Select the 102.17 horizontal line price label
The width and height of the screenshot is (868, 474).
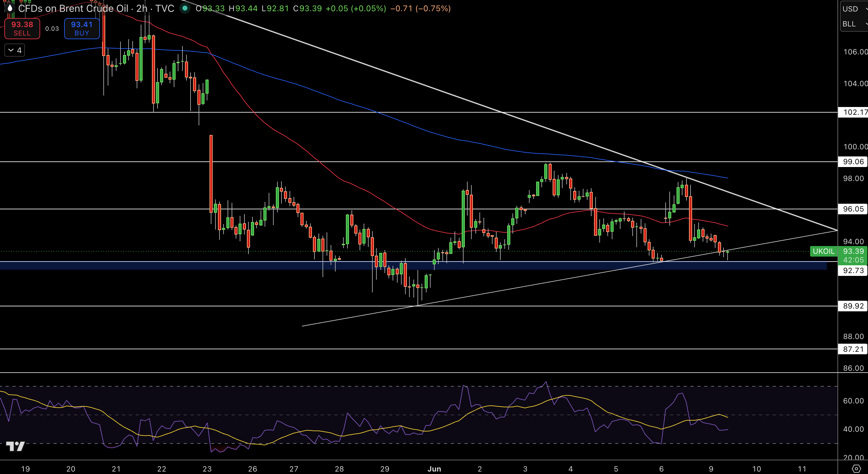(853, 112)
